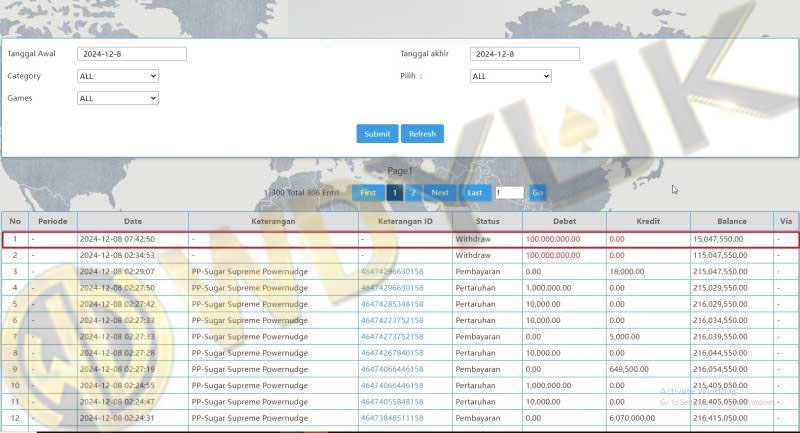Image resolution: width=800 pixels, height=433 pixels.
Task: Click date 2024-12-08 02:27:50
Action: coord(117,288)
